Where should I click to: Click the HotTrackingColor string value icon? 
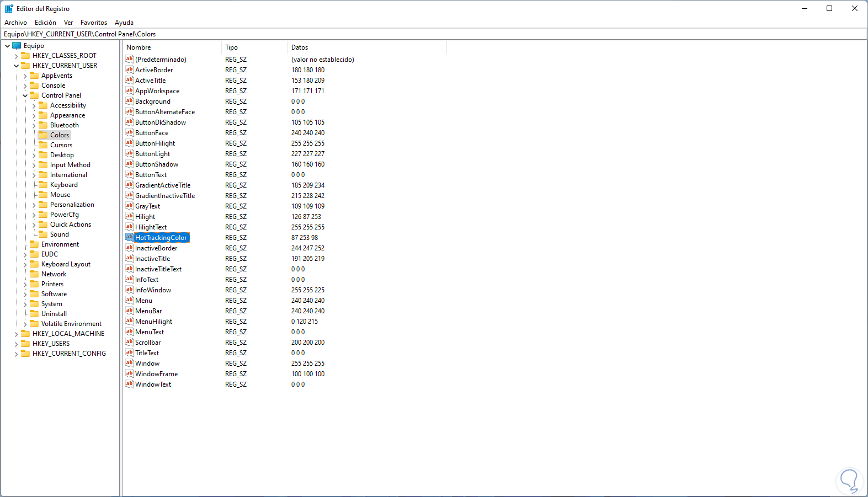click(x=130, y=237)
